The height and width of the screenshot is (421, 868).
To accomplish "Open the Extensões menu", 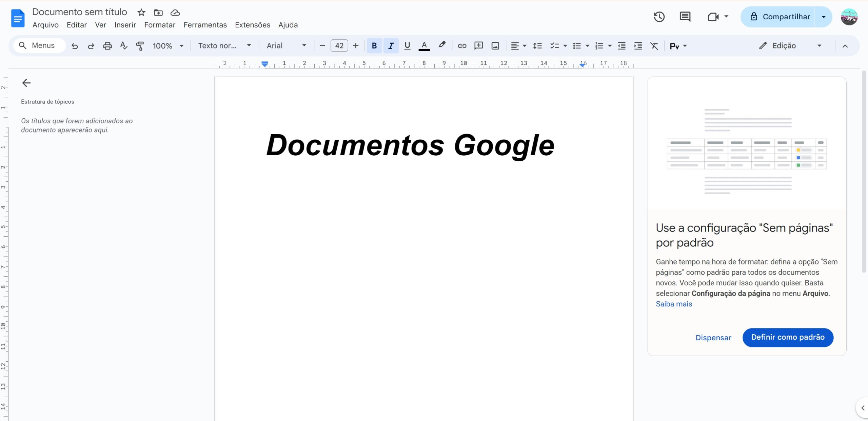I will point(253,25).
